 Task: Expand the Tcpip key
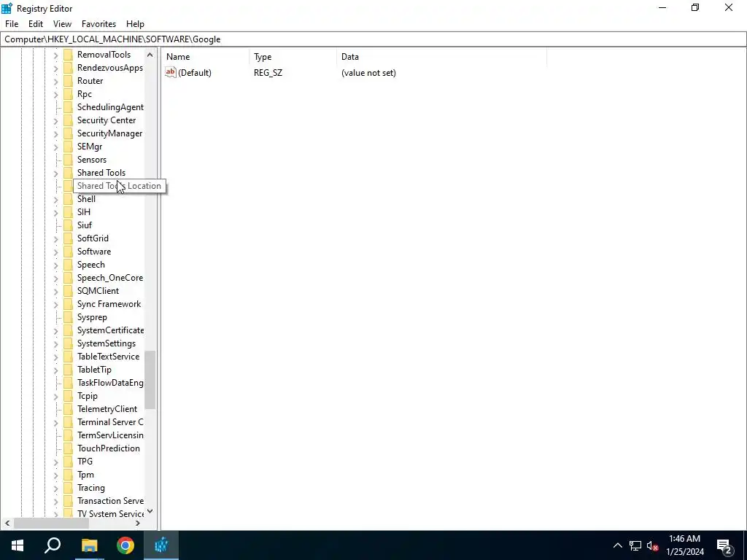pos(55,396)
